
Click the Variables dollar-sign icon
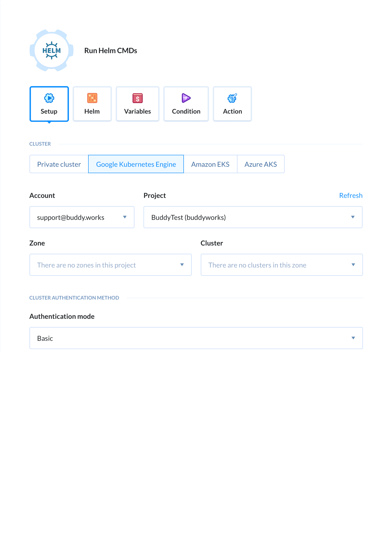137,98
